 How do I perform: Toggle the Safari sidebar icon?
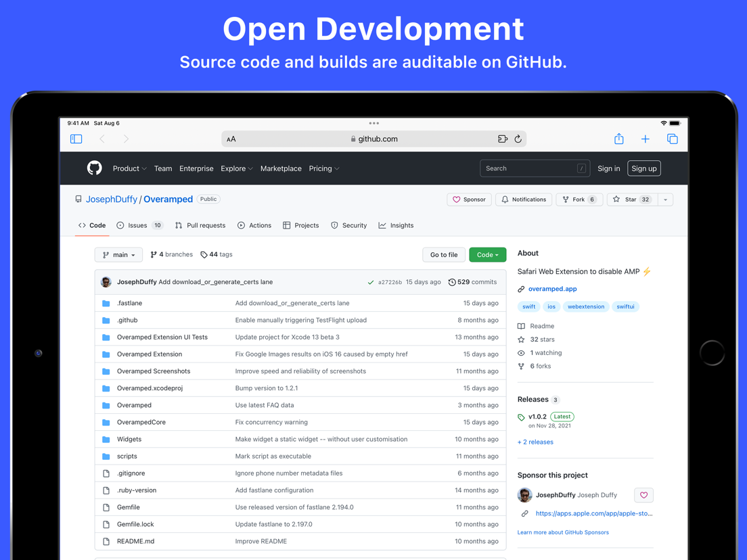(76, 139)
